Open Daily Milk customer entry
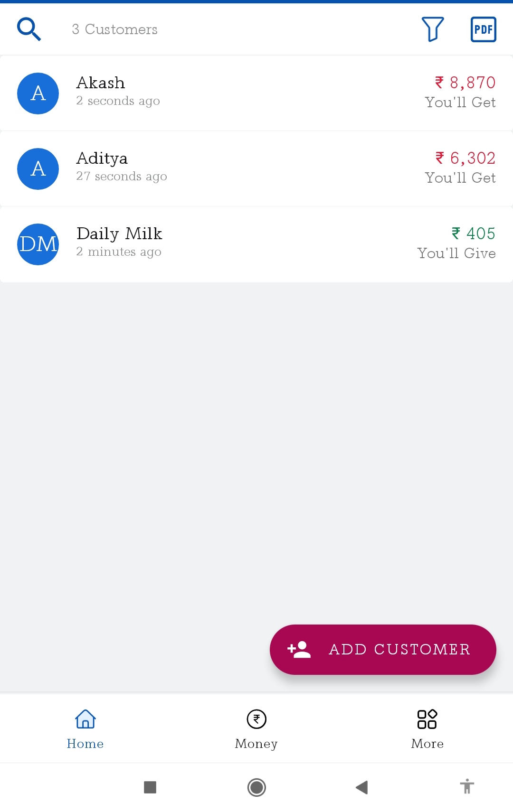 pos(256,244)
